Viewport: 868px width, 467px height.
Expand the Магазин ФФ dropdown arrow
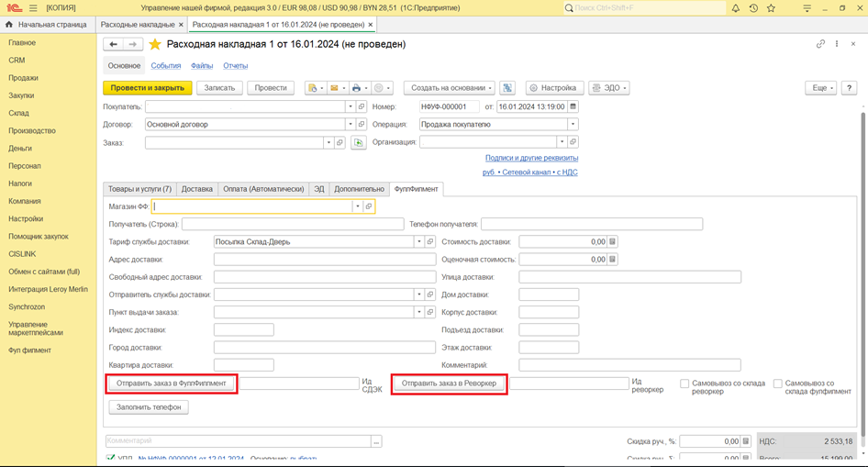(x=358, y=206)
